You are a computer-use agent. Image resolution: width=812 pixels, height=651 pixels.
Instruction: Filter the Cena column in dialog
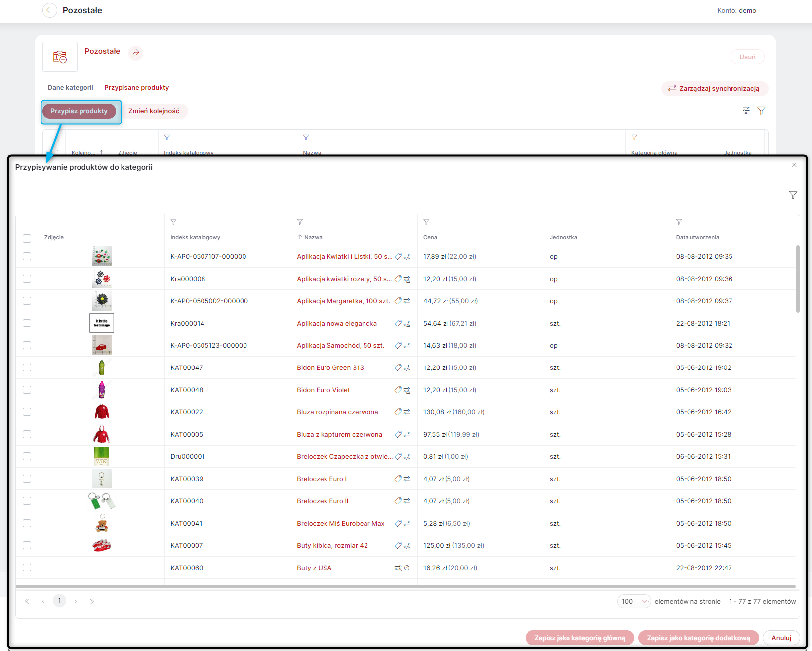tap(426, 222)
